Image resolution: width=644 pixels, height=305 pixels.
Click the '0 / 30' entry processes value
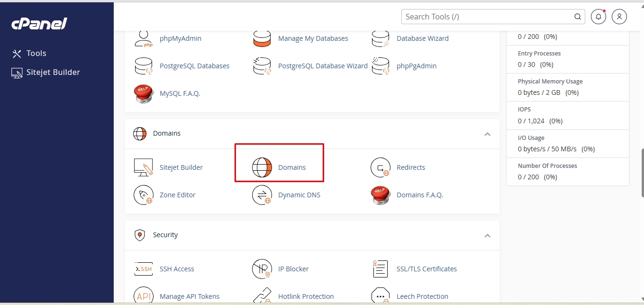[x=526, y=65]
